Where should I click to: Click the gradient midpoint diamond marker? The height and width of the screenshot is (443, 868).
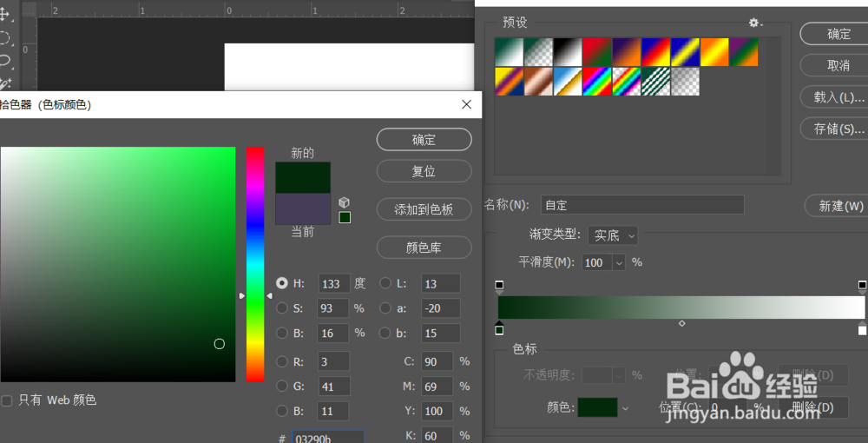[x=682, y=323]
